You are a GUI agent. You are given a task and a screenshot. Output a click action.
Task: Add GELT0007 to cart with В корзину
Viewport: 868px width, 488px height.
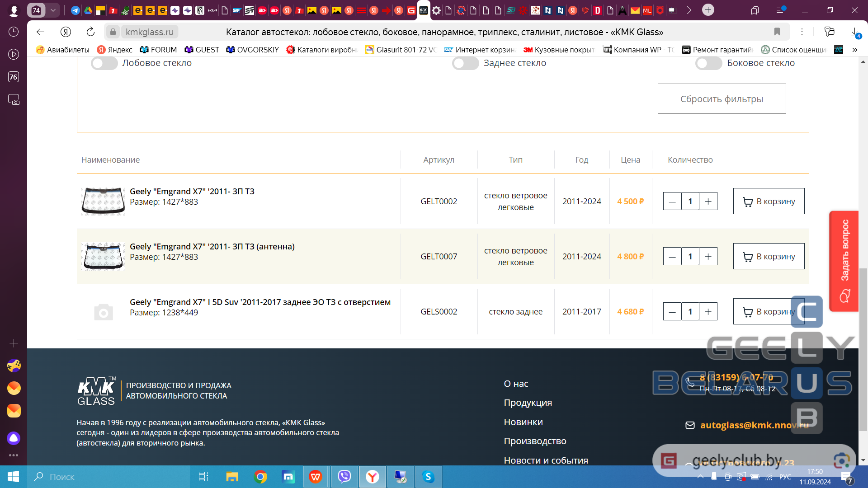(x=769, y=257)
